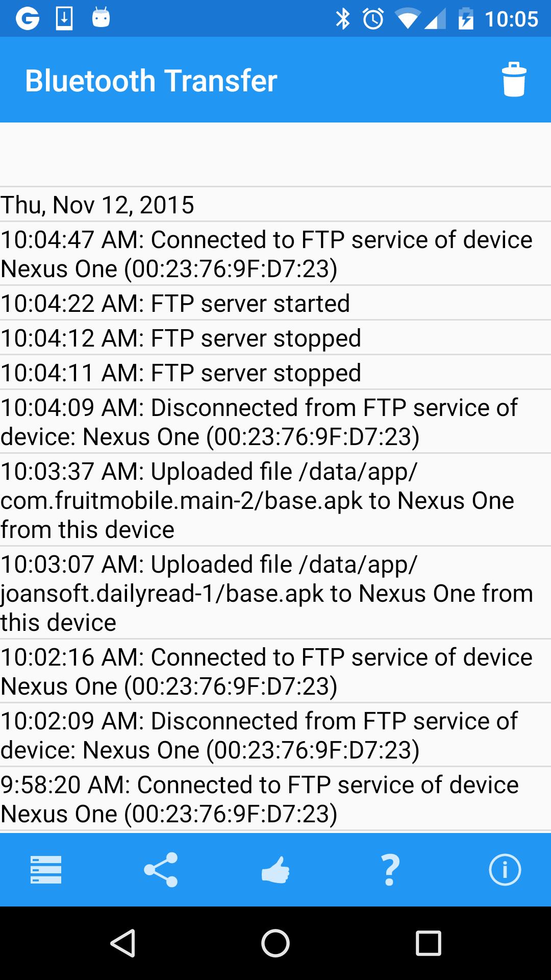Open the server list icon in bottom bar
This screenshot has height=980, width=551.
[x=46, y=869]
